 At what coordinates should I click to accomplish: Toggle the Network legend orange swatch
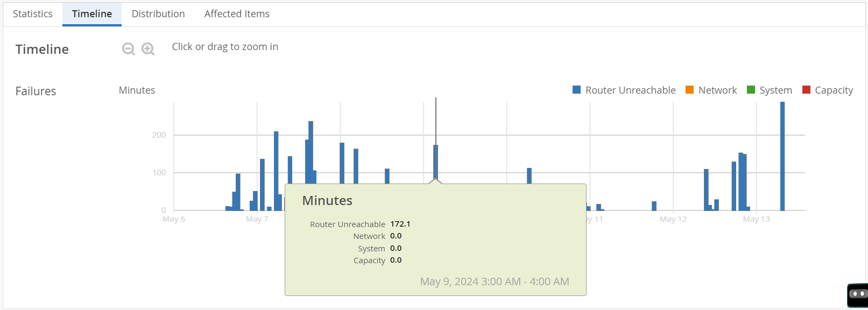click(x=689, y=90)
